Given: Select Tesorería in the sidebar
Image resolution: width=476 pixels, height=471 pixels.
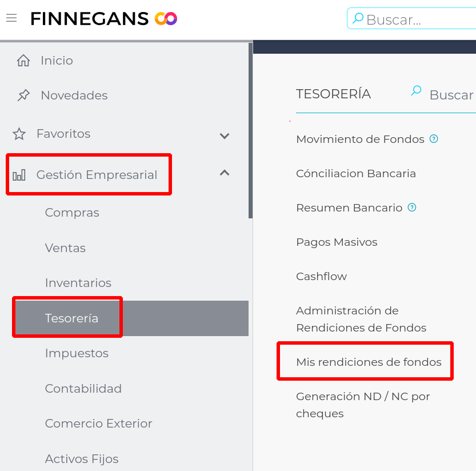Looking at the screenshot, I should coord(72,318).
